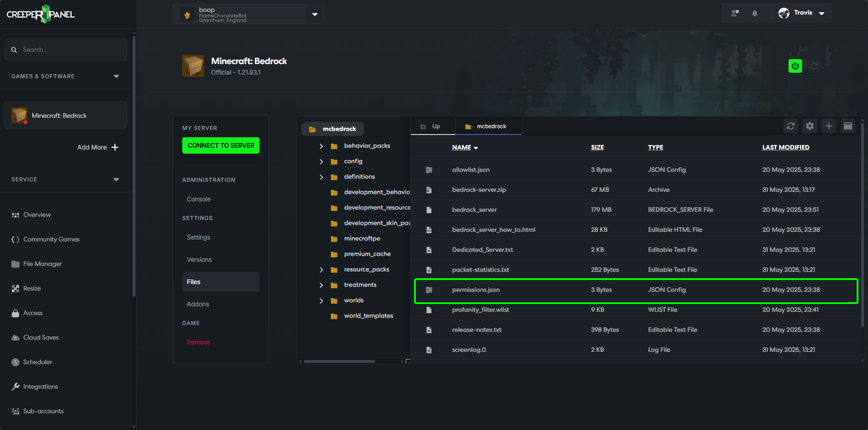This screenshot has height=430, width=868.
Task: Switch to the Up tab
Action: pos(432,126)
